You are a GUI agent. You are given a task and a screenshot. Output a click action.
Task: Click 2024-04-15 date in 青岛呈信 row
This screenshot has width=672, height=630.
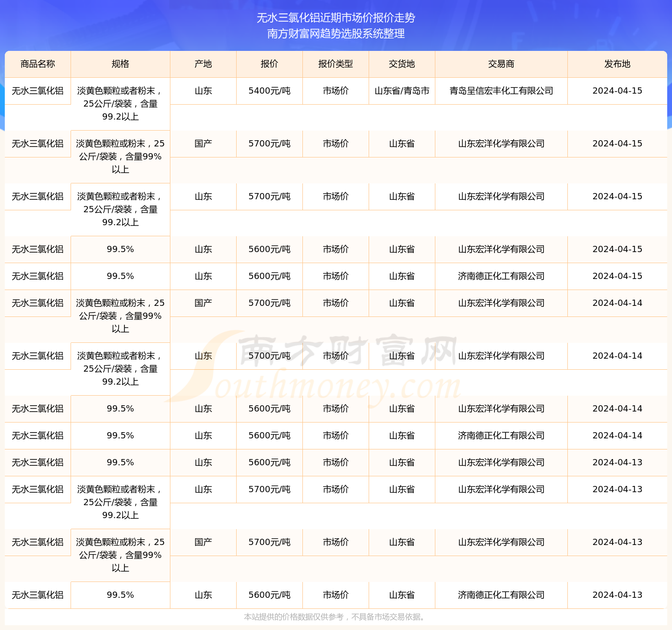(617, 91)
